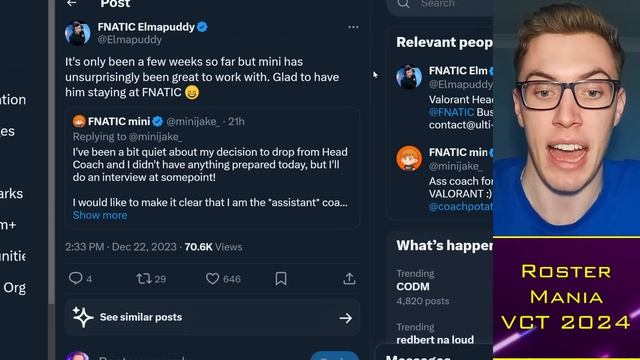Open the three-dot more menu on the post
This screenshot has height=360, width=640.
pos(353,27)
